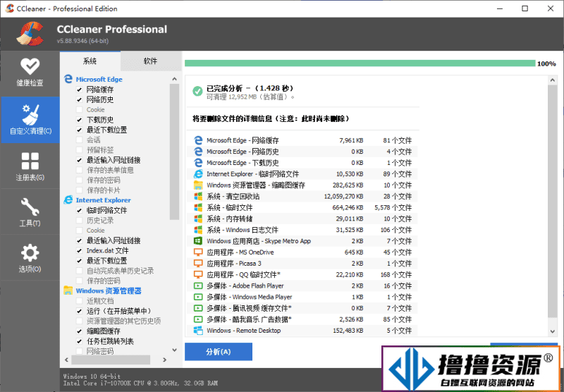Uncheck Microsoft Edge 网络缓存 checkbox
Viewport: 564px width, 392px height.
coord(79,90)
